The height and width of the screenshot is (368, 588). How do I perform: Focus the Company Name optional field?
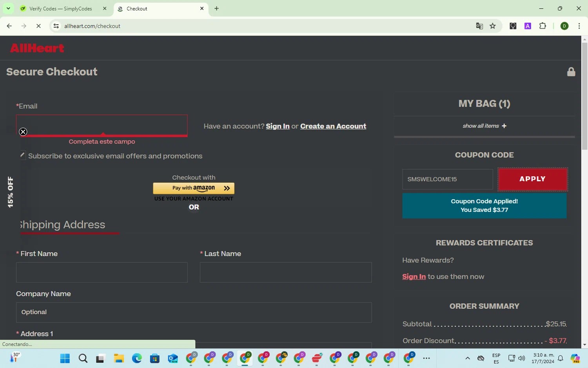194,312
